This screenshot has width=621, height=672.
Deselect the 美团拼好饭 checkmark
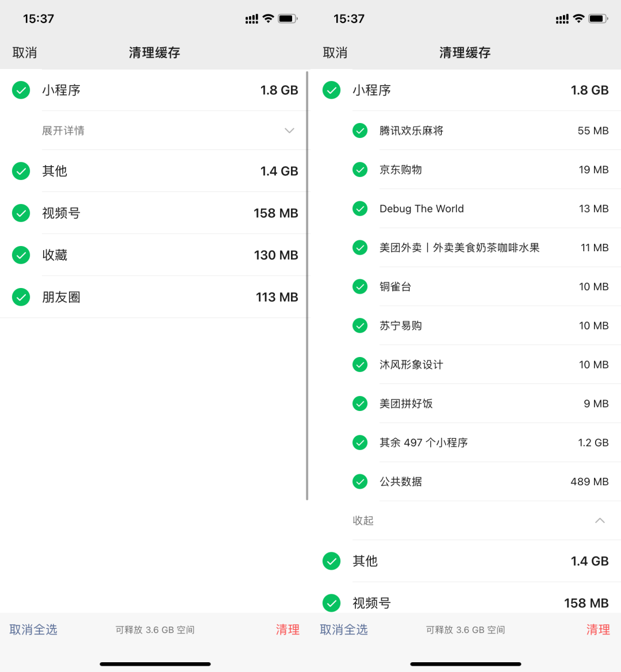pos(360,404)
